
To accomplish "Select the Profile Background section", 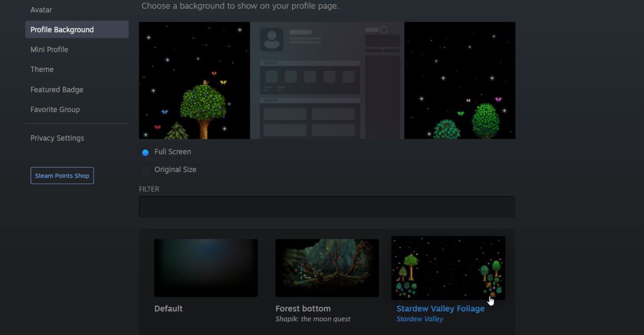I will [62, 29].
